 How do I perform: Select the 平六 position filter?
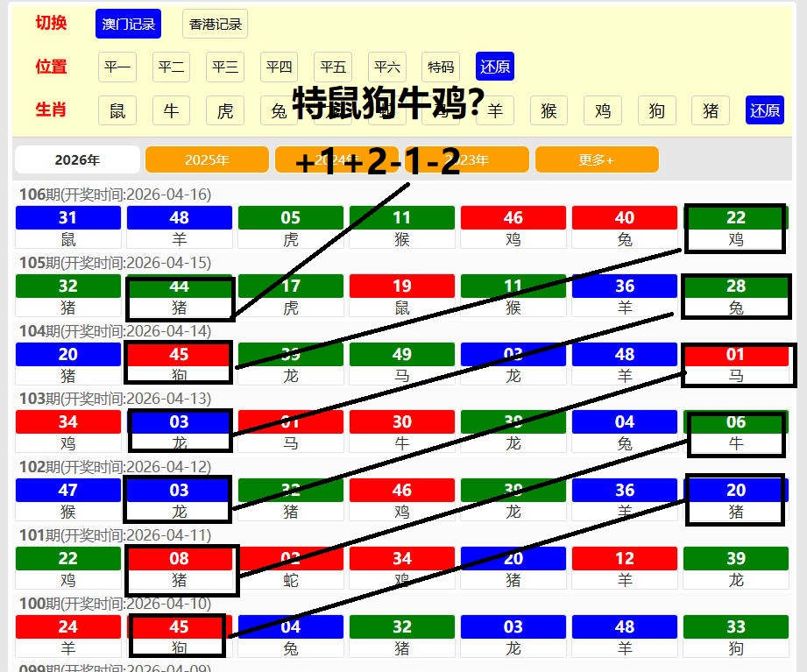(387, 67)
